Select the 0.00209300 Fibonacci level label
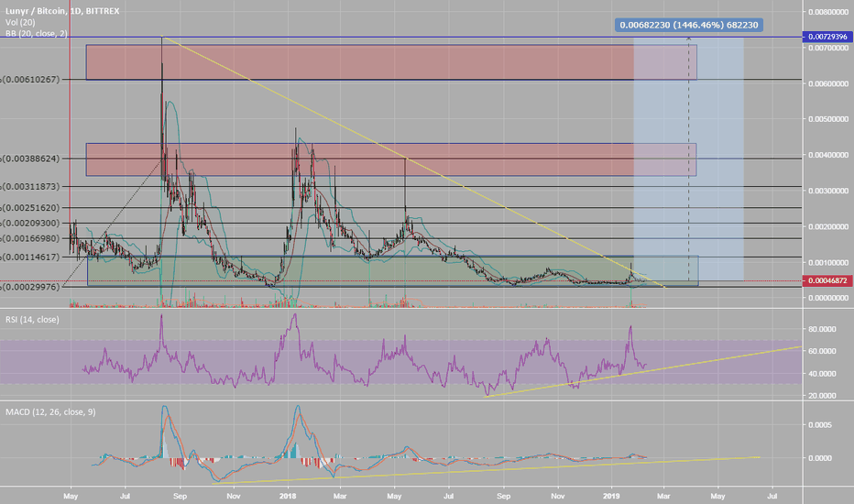The image size is (854, 504). point(30,223)
